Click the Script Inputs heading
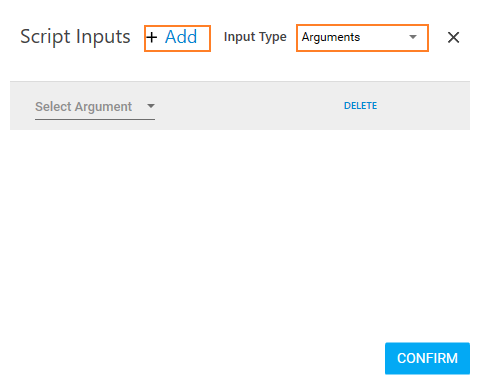Viewport: 480px width, 387px height. 75,37
